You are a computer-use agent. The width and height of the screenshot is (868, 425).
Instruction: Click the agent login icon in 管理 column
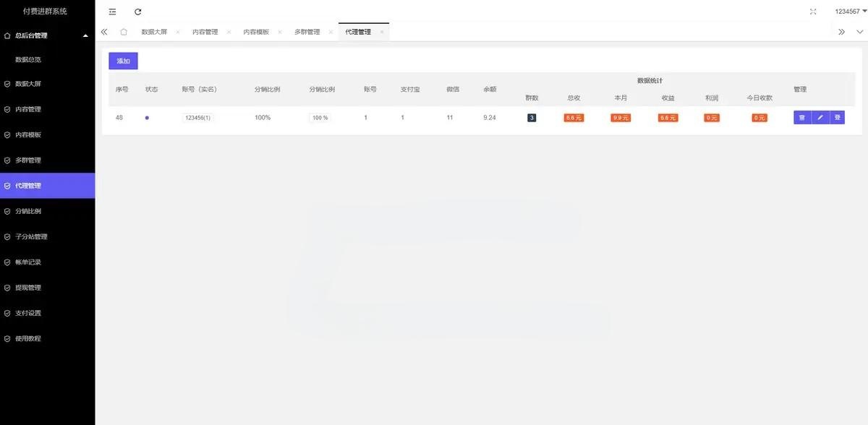pyautogui.click(x=838, y=116)
